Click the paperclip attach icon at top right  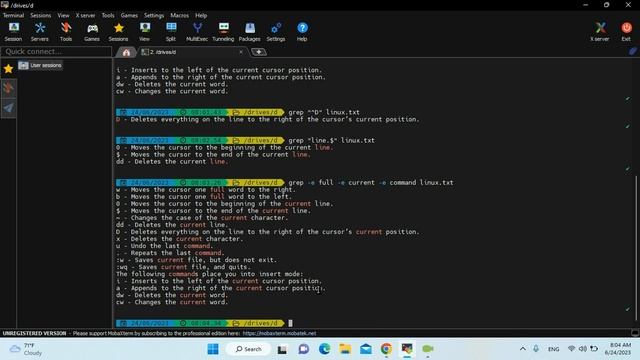(x=633, y=51)
